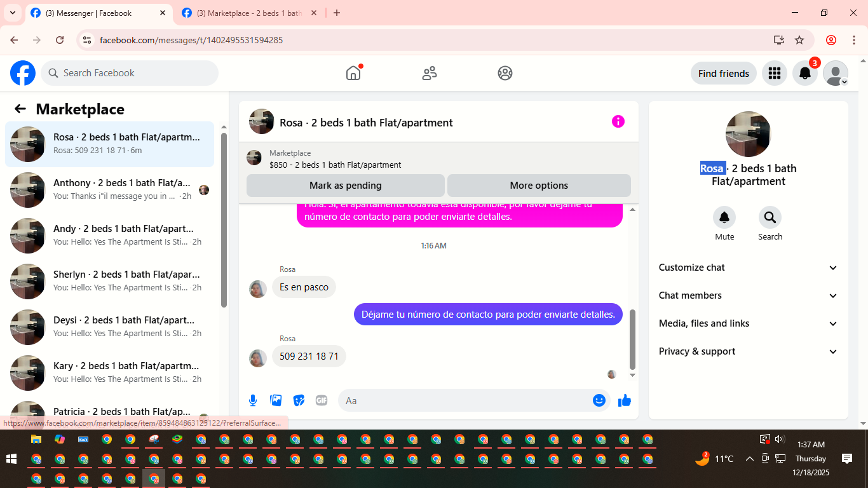The width and height of the screenshot is (868, 488).
Task: Open Kary conversation in list
Action: click(x=110, y=373)
